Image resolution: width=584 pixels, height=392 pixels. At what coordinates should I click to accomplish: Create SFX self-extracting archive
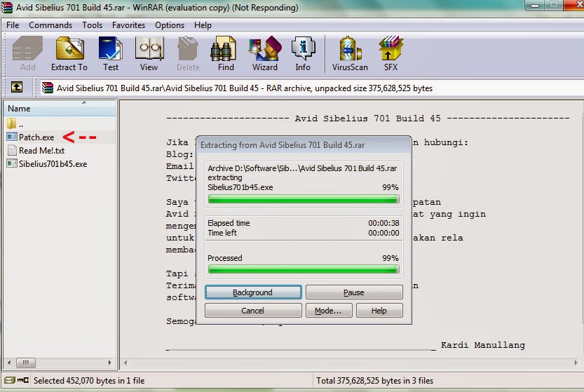(391, 54)
